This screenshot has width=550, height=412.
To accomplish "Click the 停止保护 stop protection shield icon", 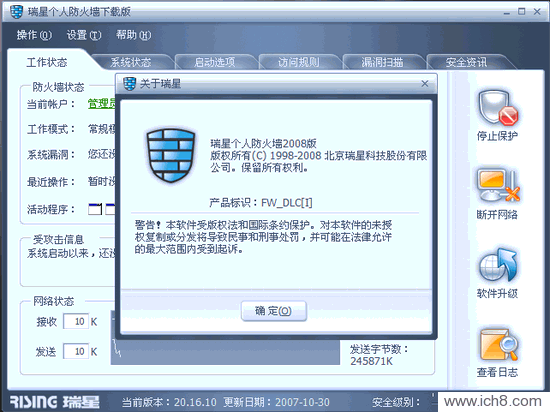I will coord(497,108).
